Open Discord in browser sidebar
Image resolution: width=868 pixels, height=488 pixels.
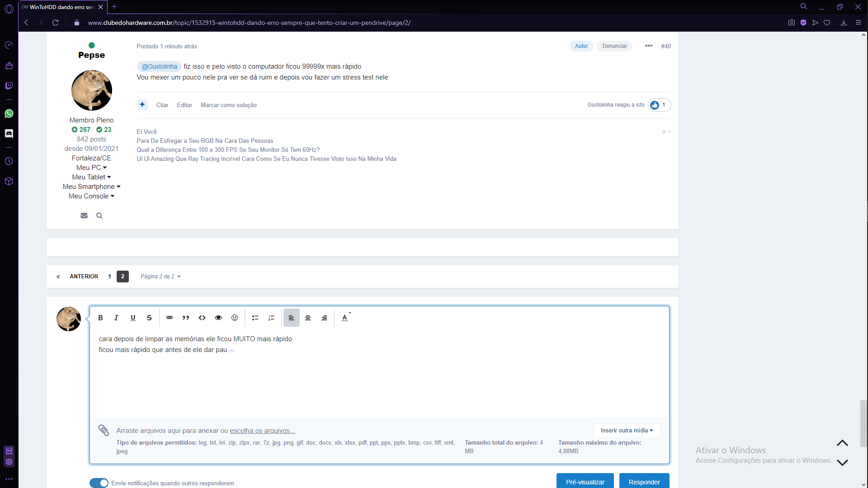9,133
